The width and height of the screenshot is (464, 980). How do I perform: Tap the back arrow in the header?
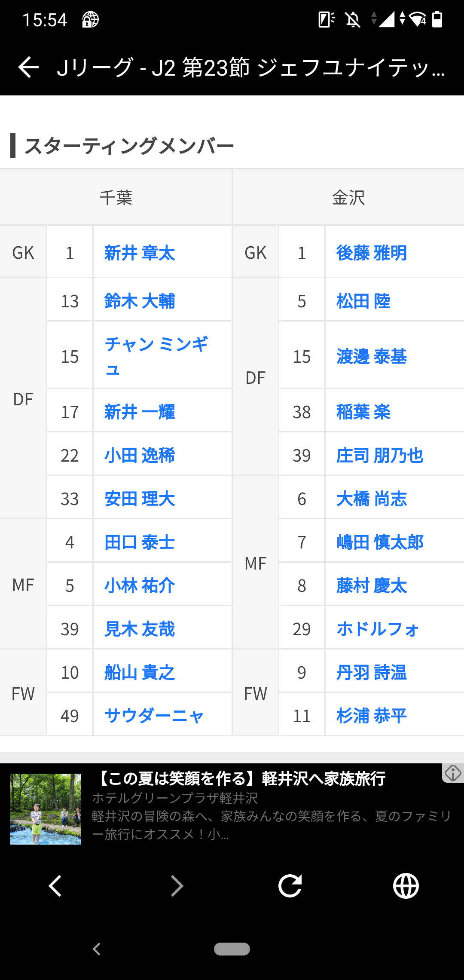pyautogui.click(x=29, y=67)
